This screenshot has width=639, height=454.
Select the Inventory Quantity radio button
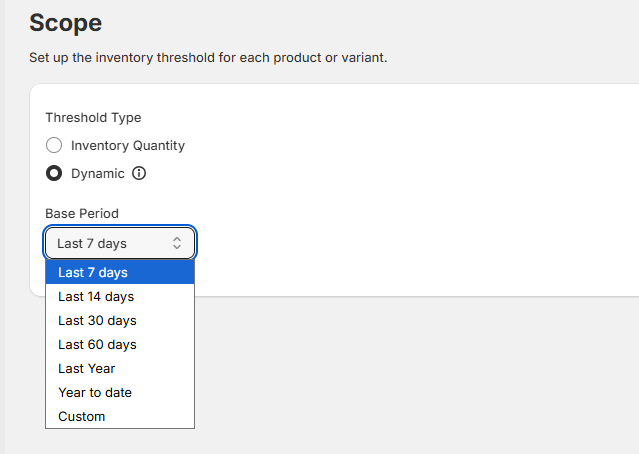pyautogui.click(x=54, y=145)
